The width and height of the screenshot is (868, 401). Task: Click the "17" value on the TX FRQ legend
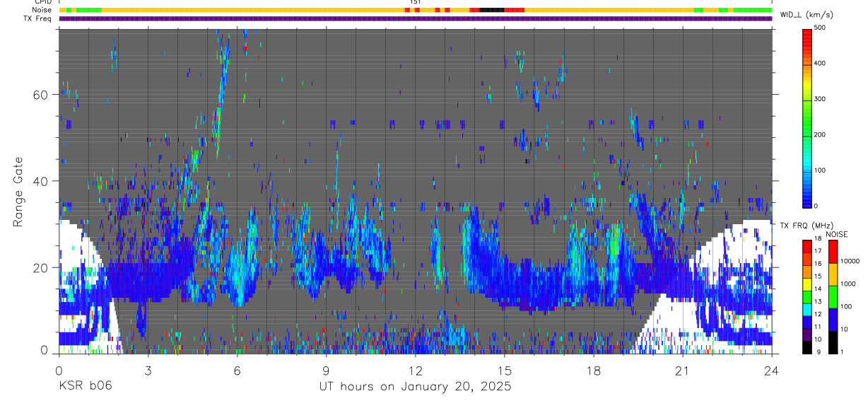(818, 250)
